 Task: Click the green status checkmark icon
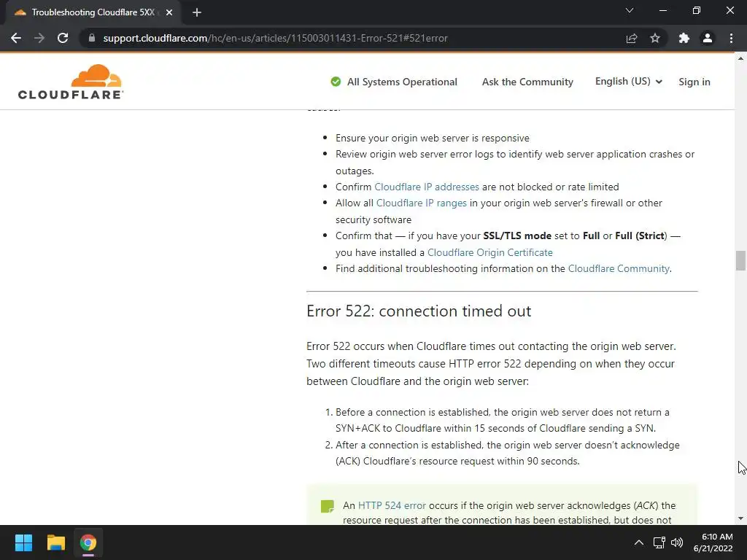[336, 82]
